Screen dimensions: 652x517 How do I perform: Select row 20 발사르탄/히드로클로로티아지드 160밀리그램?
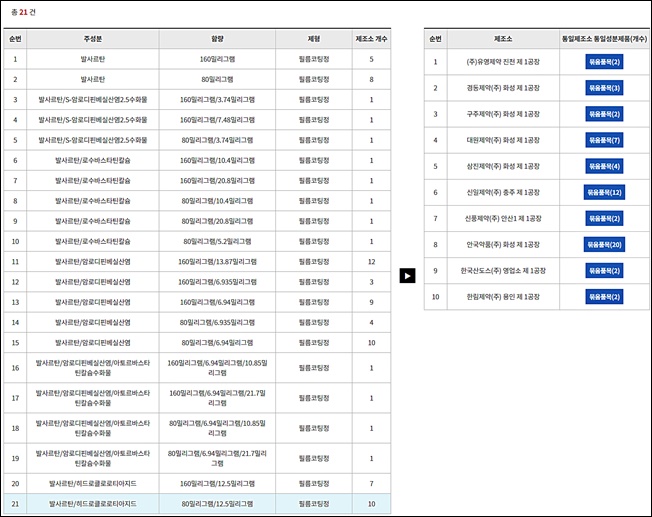[x=197, y=483]
